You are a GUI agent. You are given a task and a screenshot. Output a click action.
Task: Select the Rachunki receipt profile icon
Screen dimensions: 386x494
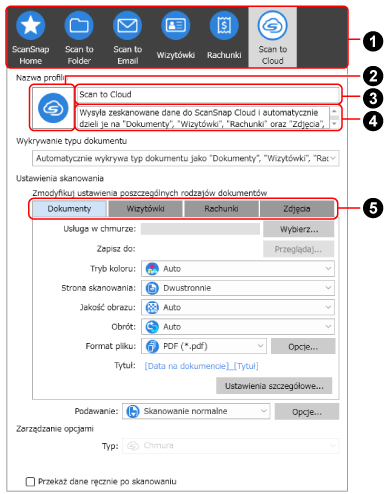pos(224,25)
